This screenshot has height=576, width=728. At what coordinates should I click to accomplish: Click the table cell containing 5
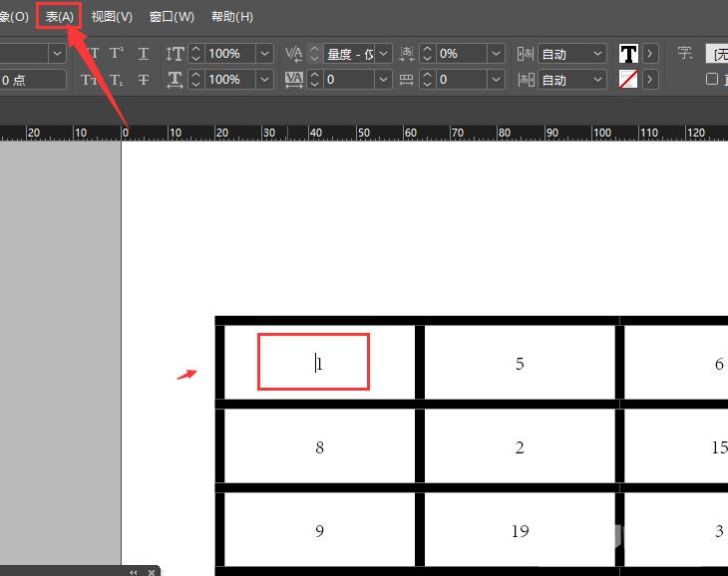tap(520, 362)
